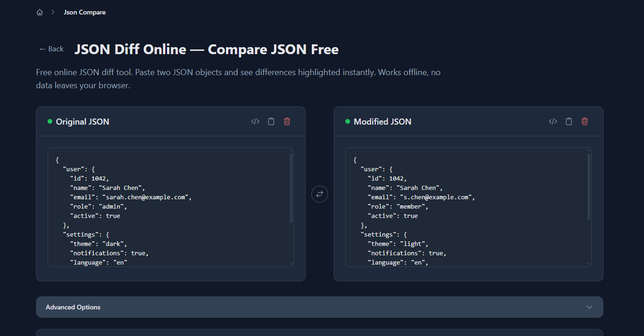This screenshot has height=336, width=644.
Task: Format Modified JSON using the code icon
Action: (553, 121)
